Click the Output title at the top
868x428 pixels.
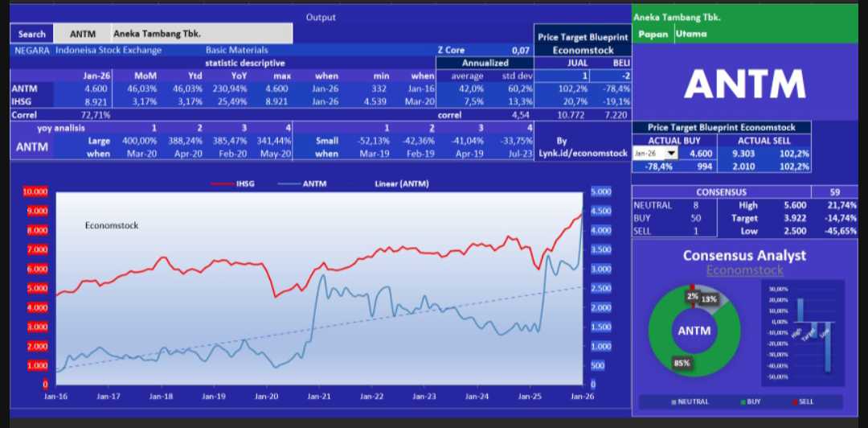321,17
